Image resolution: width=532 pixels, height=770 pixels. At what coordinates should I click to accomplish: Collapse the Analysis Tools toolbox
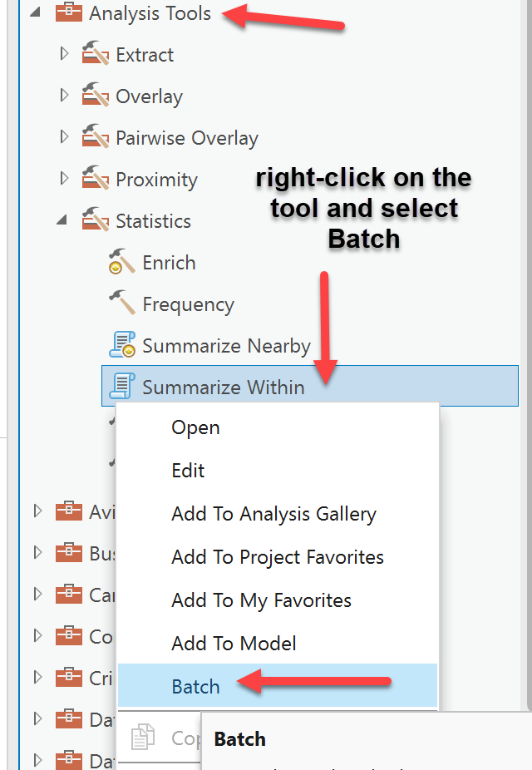(36, 13)
